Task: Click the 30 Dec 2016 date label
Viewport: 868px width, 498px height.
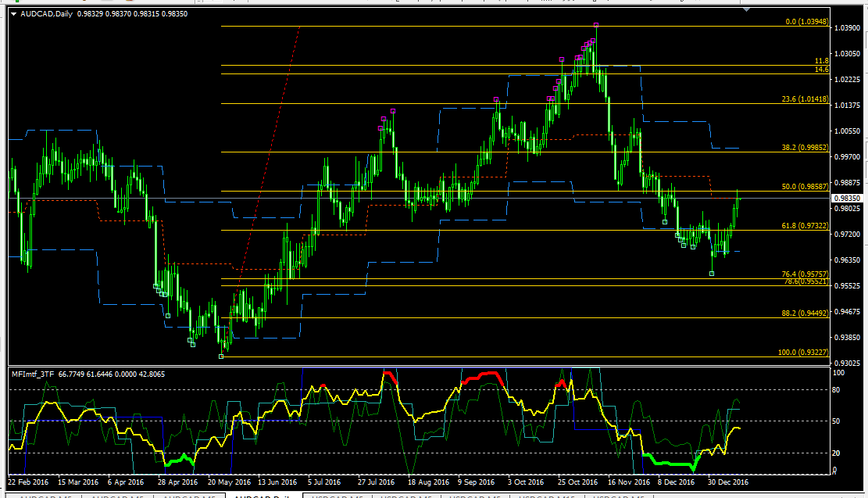Action: tap(728, 482)
